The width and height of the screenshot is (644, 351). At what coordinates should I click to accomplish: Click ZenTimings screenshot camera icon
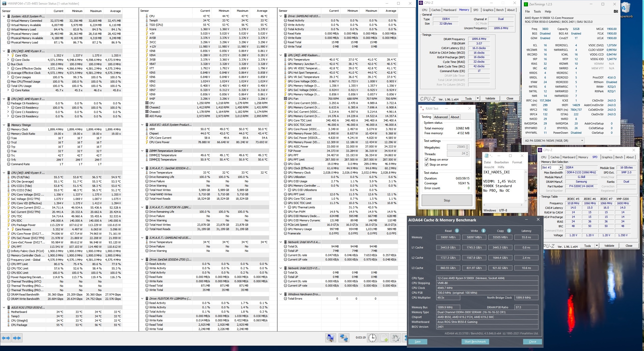[616, 11]
